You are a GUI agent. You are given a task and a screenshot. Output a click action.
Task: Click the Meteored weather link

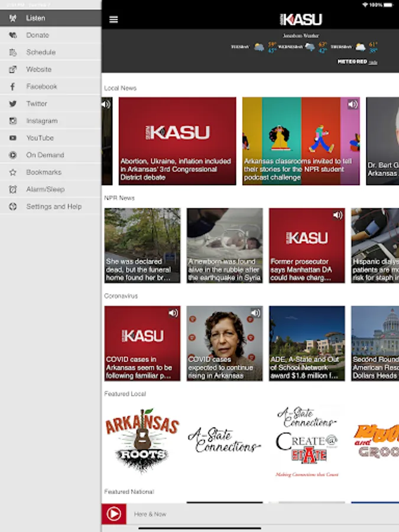point(357,61)
